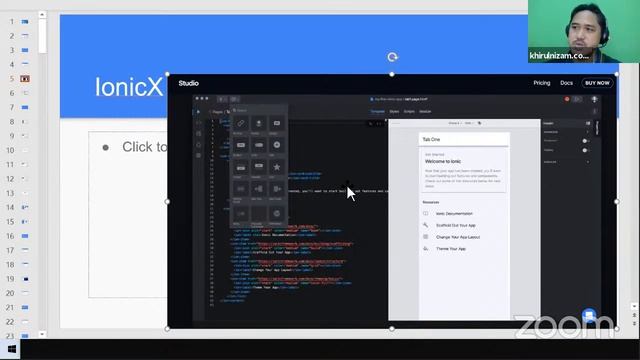Image resolution: width=640 pixels, height=360 pixels.
Task: Click the IonicX slide title text
Action: coord(129,87)
